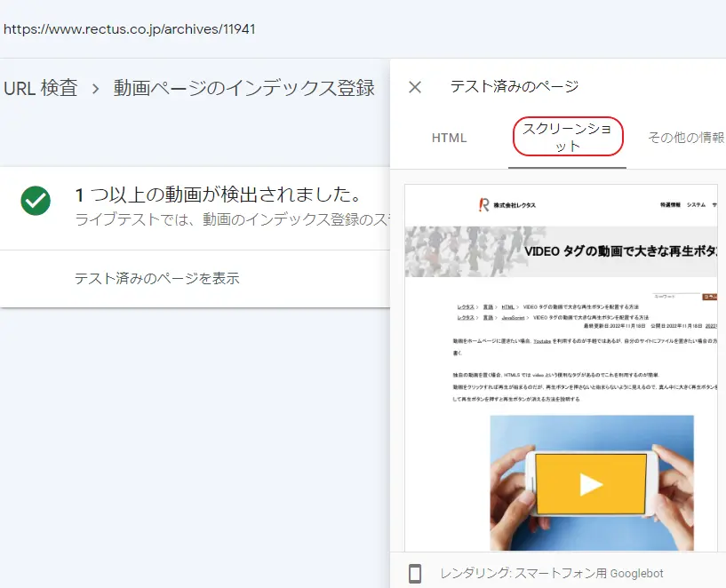Click the green checkmark status icon

(36, 201)
